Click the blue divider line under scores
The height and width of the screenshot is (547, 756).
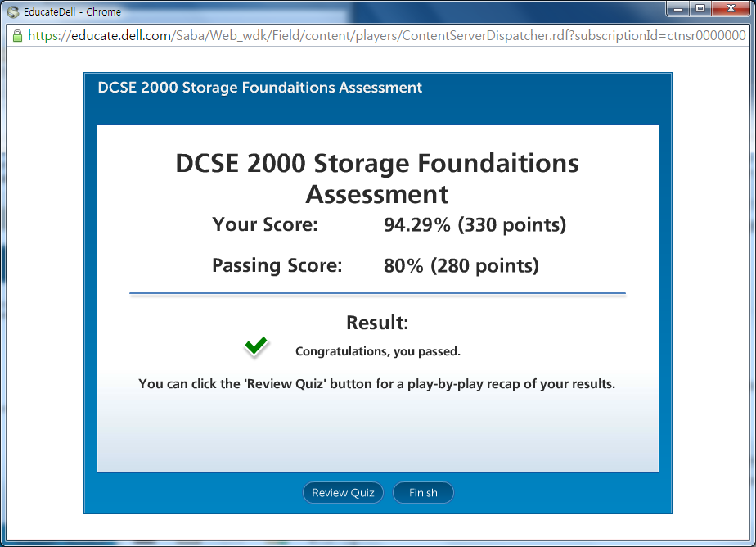(x=377, y=292)
